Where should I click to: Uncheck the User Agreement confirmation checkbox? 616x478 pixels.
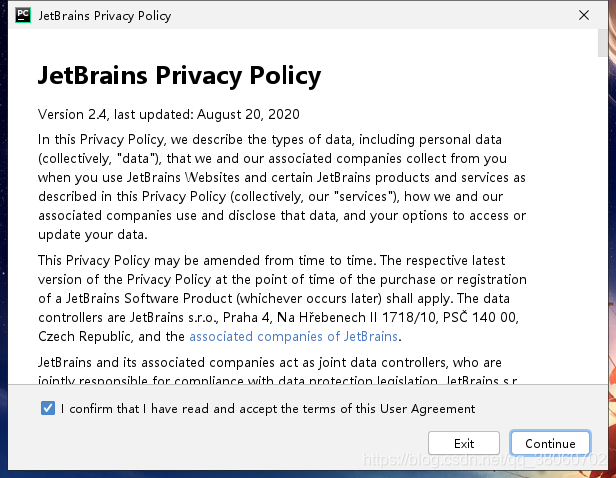click(48, 408)
